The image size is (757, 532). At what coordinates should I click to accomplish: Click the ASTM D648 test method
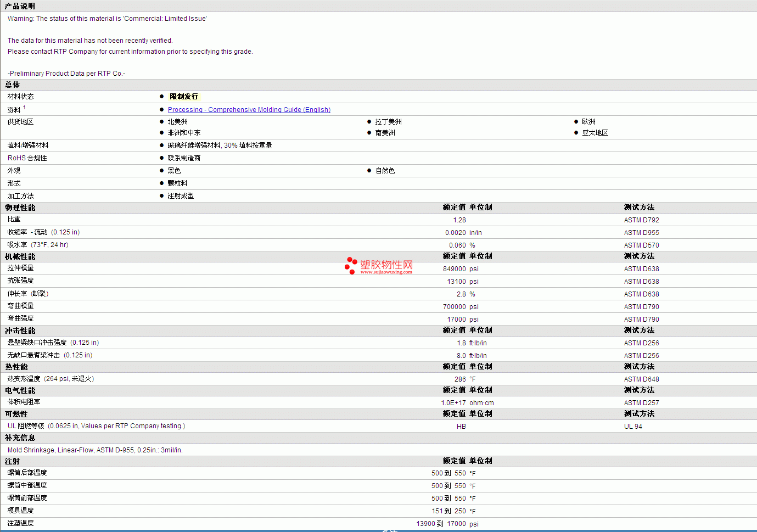pyautogui.click(x=642, y=379)
